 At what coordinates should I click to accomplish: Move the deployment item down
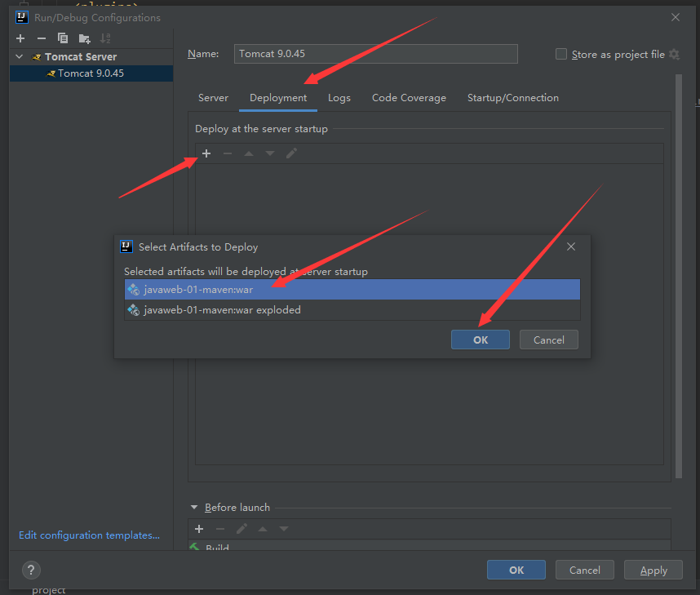[270, 153]
